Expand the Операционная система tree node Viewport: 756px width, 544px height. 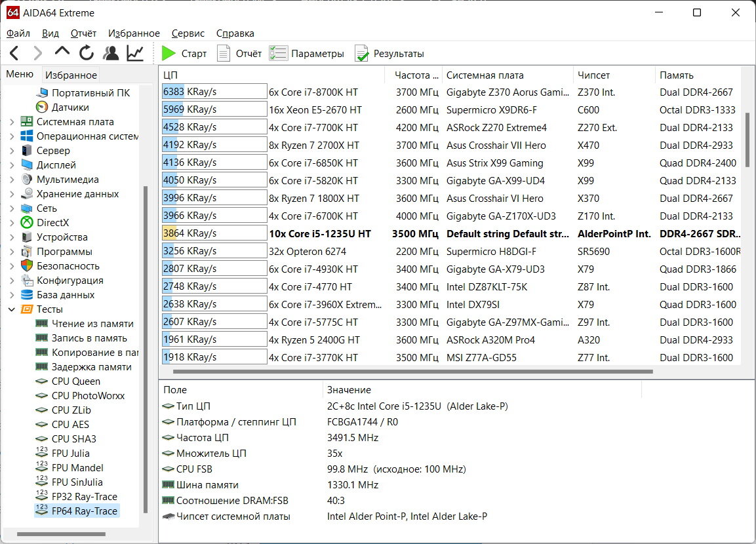pyautogui.click(x=12, y=136)
